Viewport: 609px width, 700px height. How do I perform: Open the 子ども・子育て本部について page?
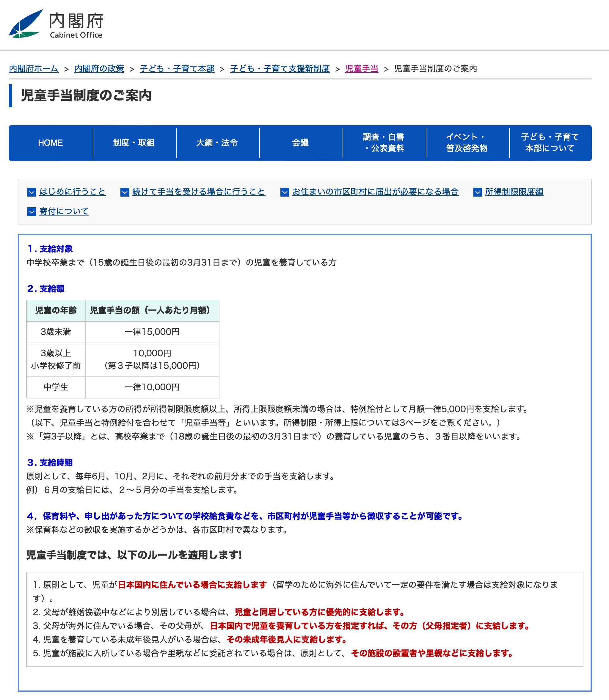coord(550,143)
